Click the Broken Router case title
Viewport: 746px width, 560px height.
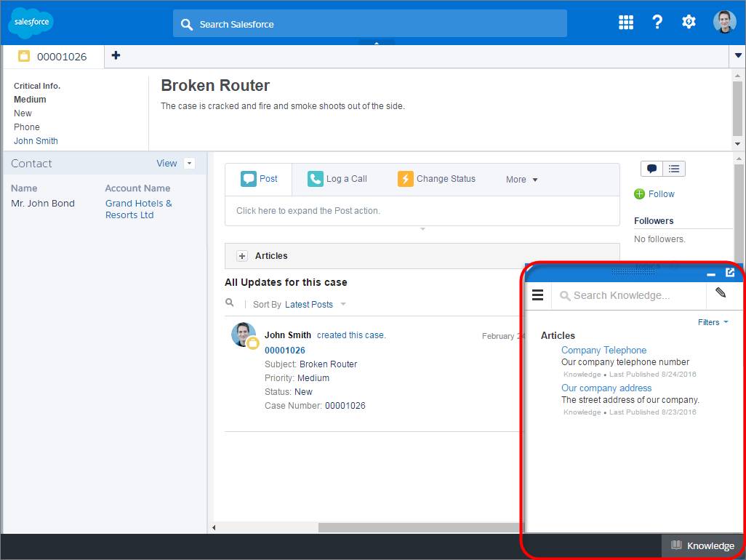pyautogui.click(x=215, y=86)
